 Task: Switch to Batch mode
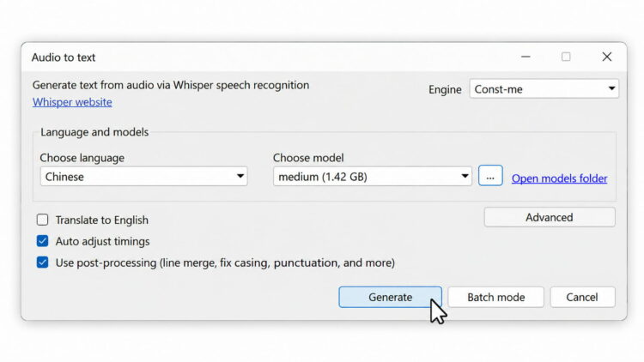(x=495, y=297)
